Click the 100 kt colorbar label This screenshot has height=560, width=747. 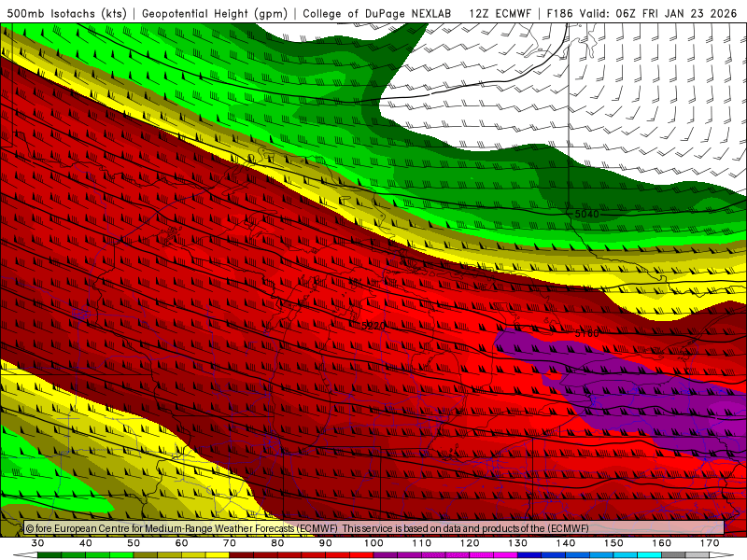(x=373, y=543)
